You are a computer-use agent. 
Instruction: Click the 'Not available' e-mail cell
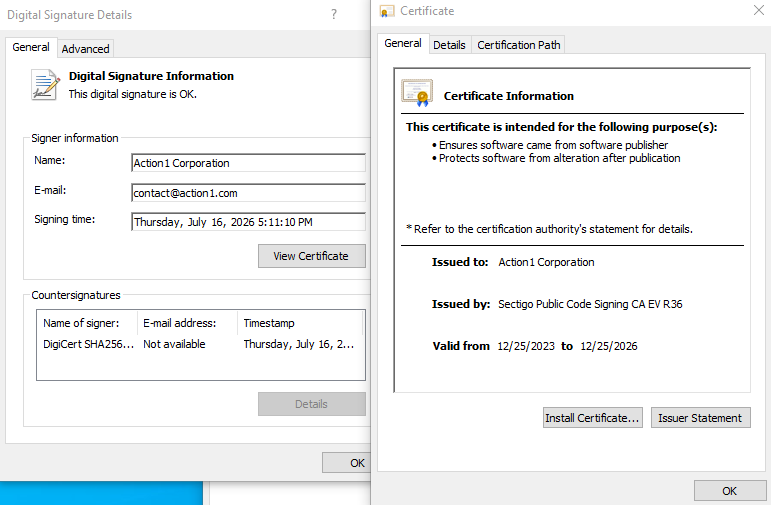point(174,344)
